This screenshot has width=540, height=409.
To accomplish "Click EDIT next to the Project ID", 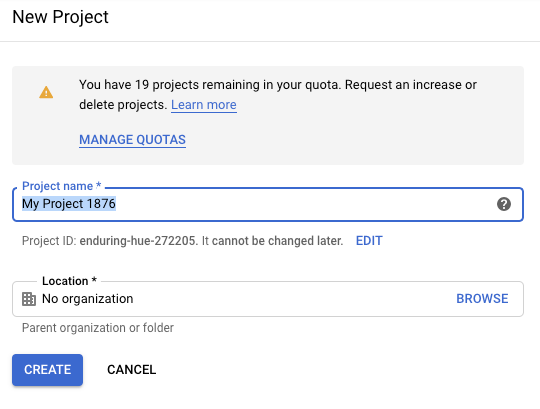I will tap(369, 241).
